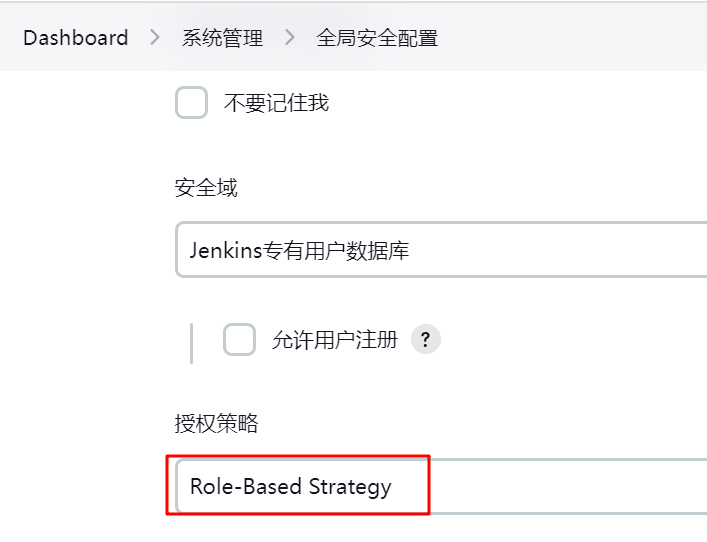Click the 允许用户注册 checkbox label text
This screenshot has height=542, width=707.
pyautogui.click(x=335, y=340)
